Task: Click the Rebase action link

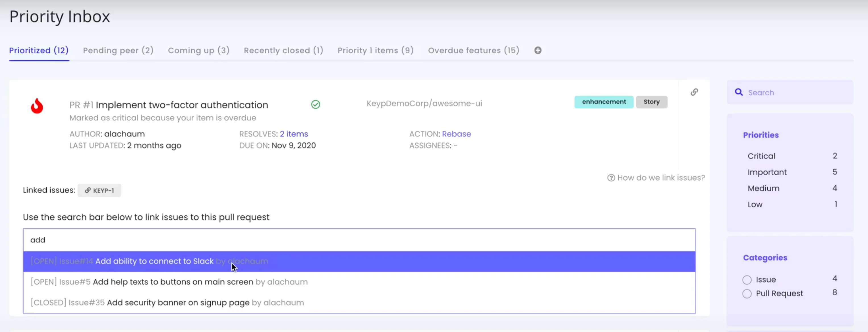Action: point(457,134)
